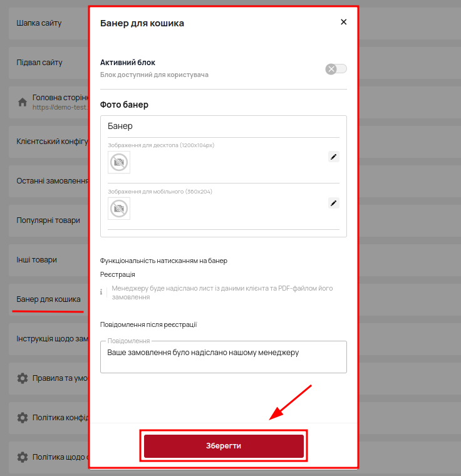Focus the Повідомлення text field
Image resolution: width=461 pixels, height=476 pixels.
pos(224,357)
